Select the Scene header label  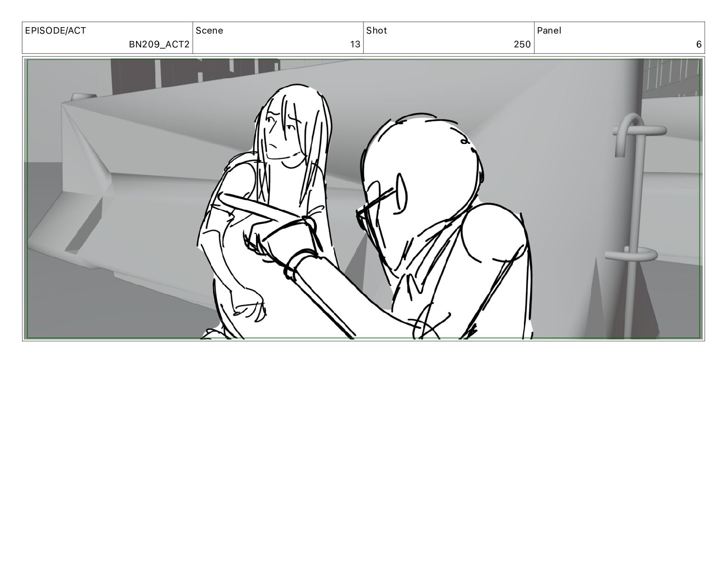(x=210, y=31)
